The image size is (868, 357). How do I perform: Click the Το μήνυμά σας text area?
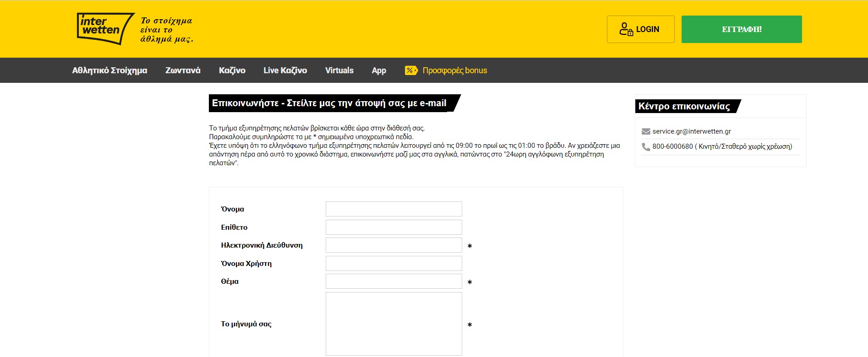(x=393, y=324)
